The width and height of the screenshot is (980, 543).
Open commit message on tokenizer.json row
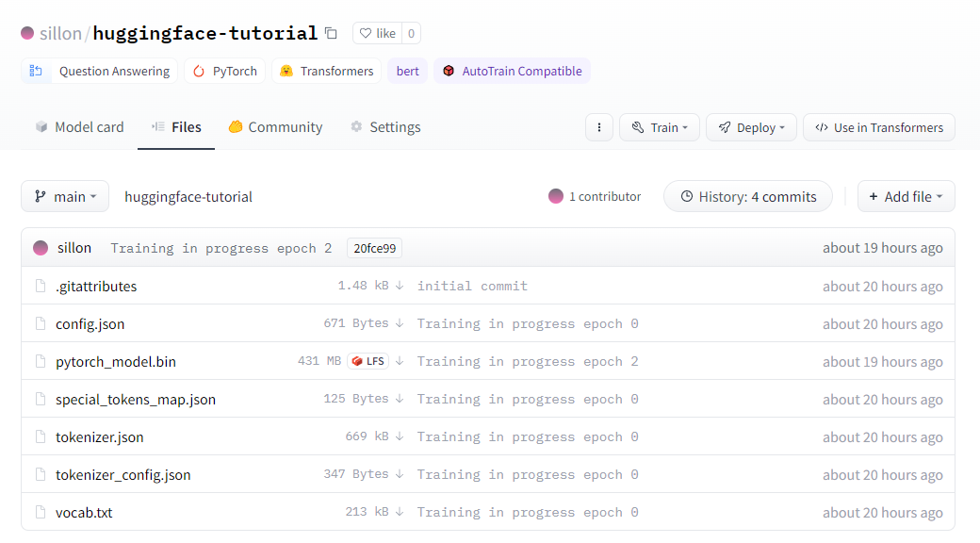point(528,436)
